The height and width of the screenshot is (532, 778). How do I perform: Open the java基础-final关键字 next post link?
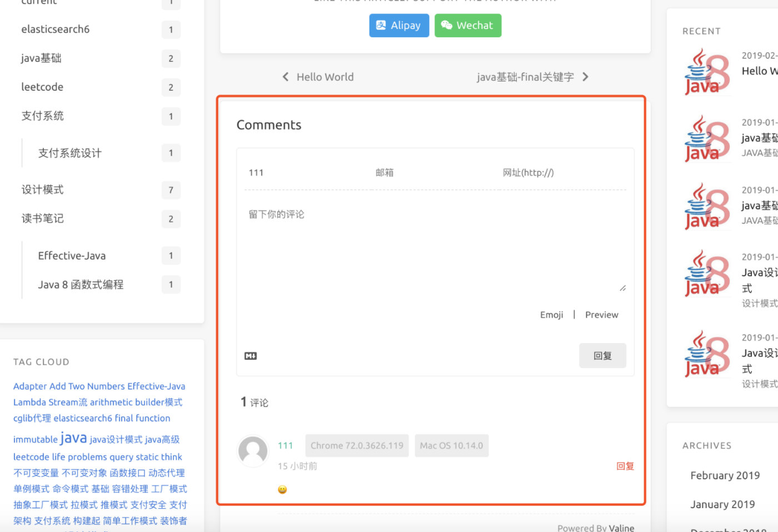click(x=525, y=77)
